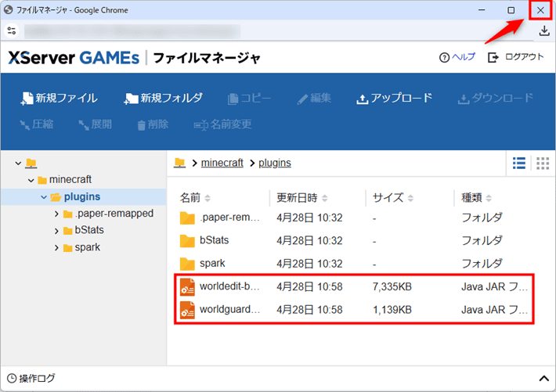
Task: Click the 7,335KB size cell
Action: pos(392,286)
